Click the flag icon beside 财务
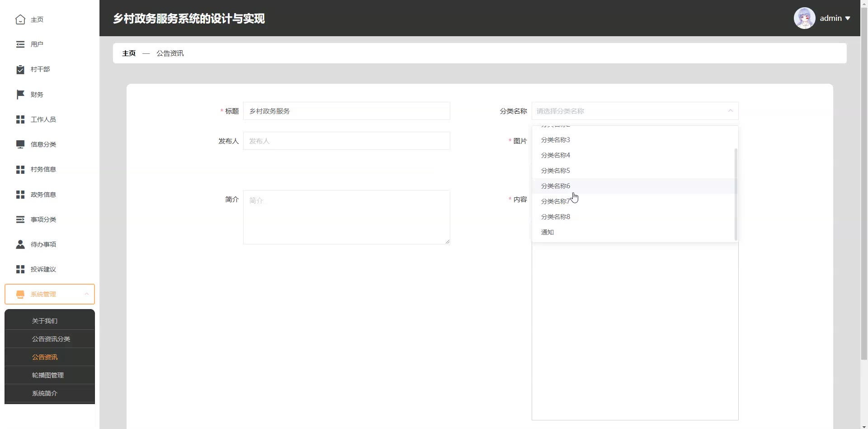Image resolution: width=868 pixels, height=429 pixels. 20,94
